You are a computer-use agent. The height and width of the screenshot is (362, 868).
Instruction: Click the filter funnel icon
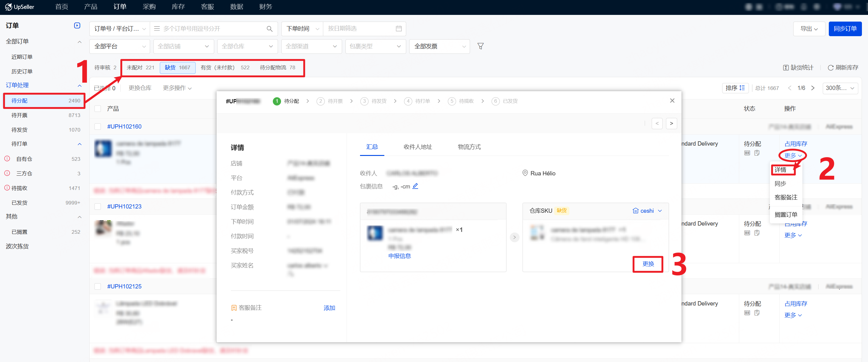click(481, 46)
